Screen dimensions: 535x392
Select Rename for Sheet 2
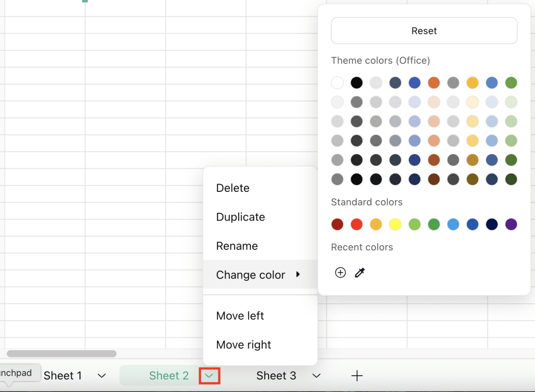tap(237, 246)
